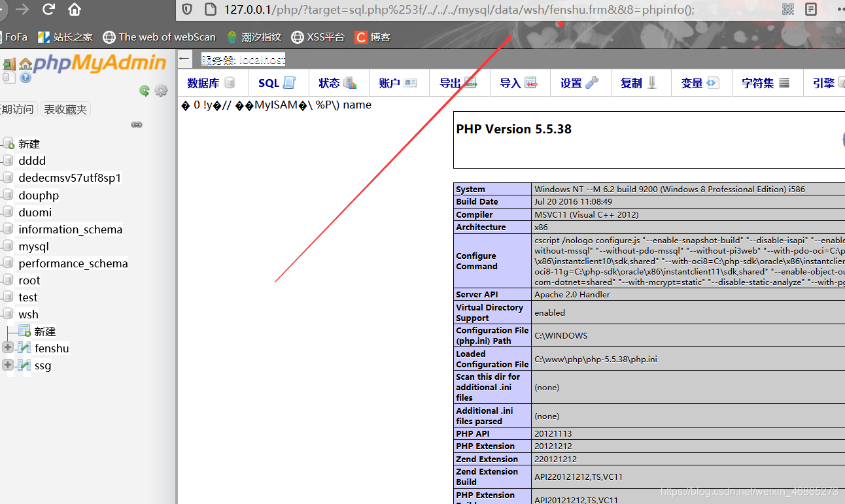The height and width of the screenshot is (504, 845).
Task: Select the duomi database
Action: tap(35, 212)
